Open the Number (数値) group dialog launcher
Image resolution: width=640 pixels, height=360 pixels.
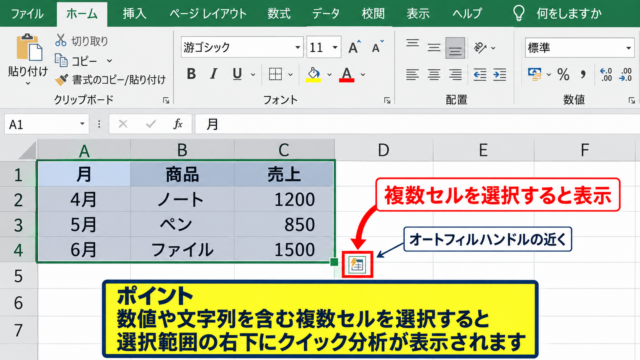coord(631,100)
